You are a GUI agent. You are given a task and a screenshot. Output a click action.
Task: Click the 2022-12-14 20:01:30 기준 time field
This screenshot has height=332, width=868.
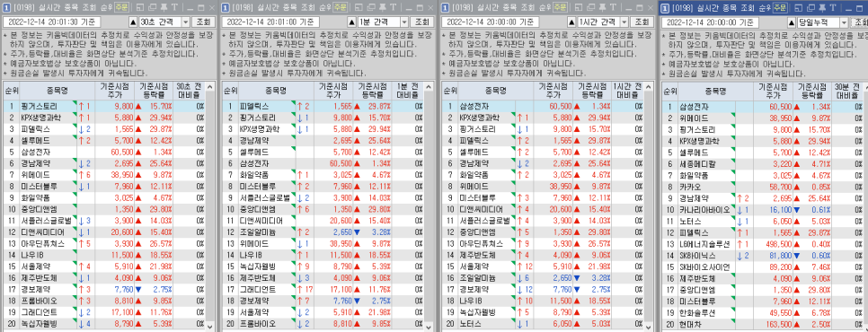point(51,22)
